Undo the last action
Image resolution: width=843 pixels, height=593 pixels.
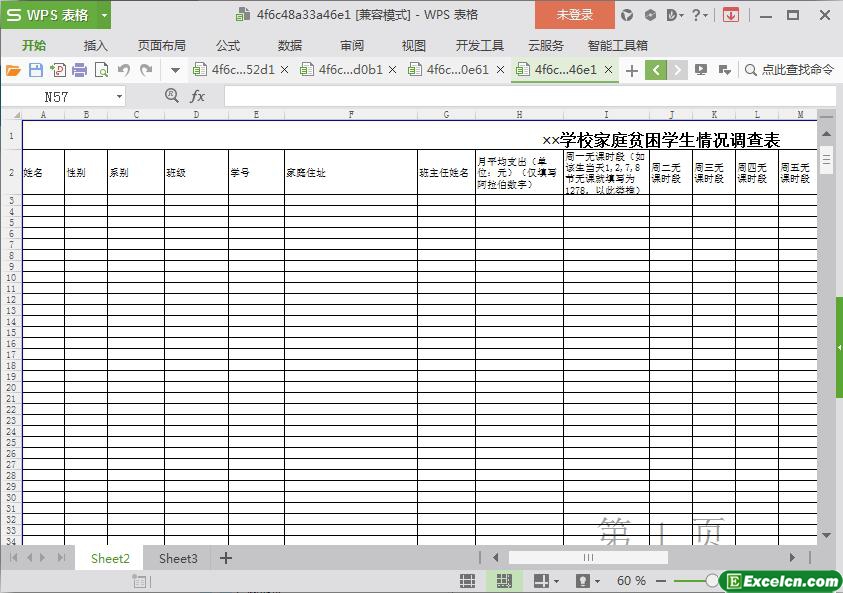coord(124,70)
